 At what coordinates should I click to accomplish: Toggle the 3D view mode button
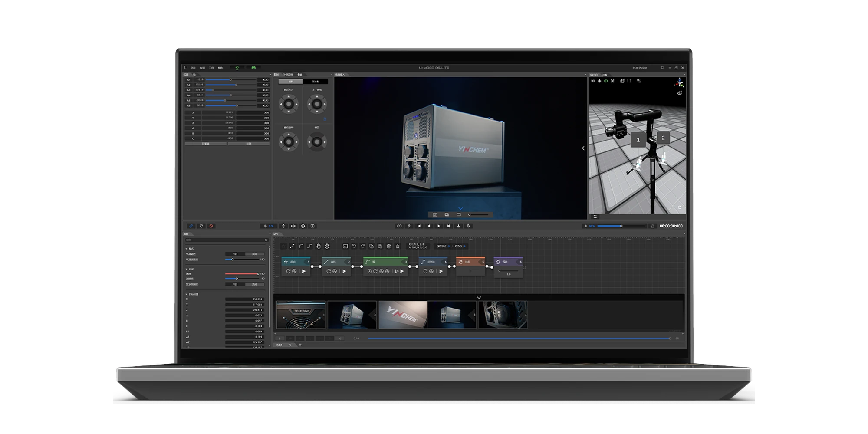pos(593,81)
